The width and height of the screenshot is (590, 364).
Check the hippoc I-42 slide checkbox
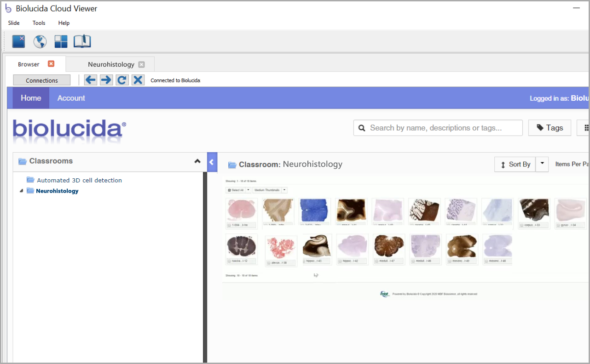[x=340, y=261]
